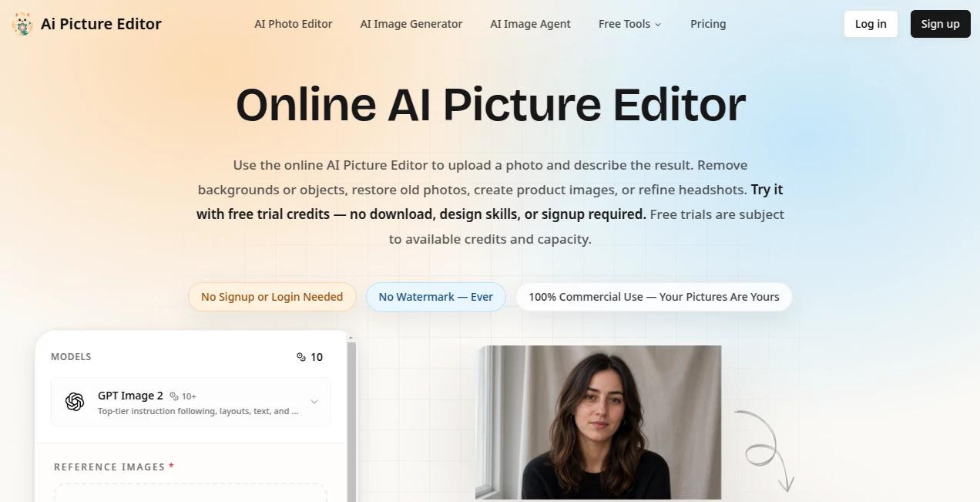Click the Top-tier instruction following description
This screenshot has width=980, height=502.
[198, 412]
